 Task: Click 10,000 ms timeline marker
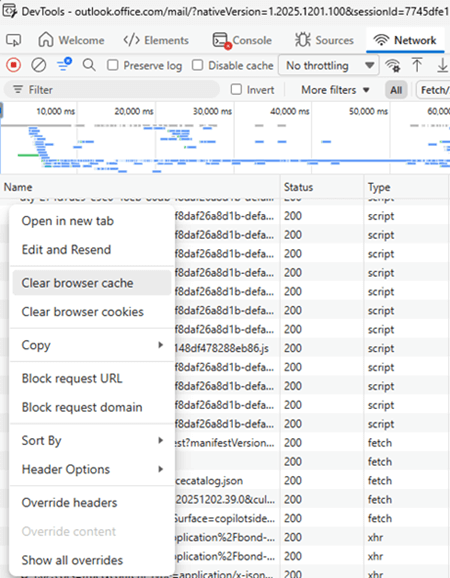[56, 111]
